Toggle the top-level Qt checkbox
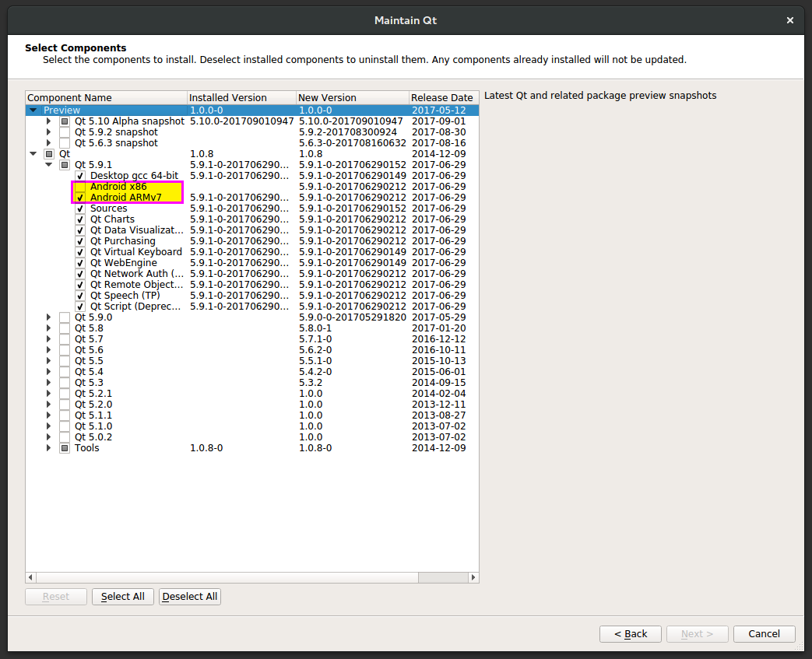The width and height of the screenshot is (812, 659). (x=49, y=154)
